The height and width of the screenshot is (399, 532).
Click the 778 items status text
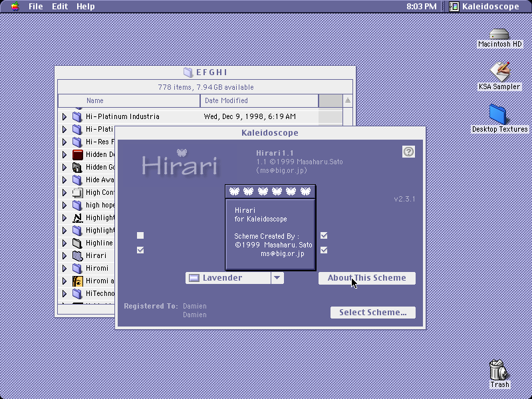(x=205, y=87)
